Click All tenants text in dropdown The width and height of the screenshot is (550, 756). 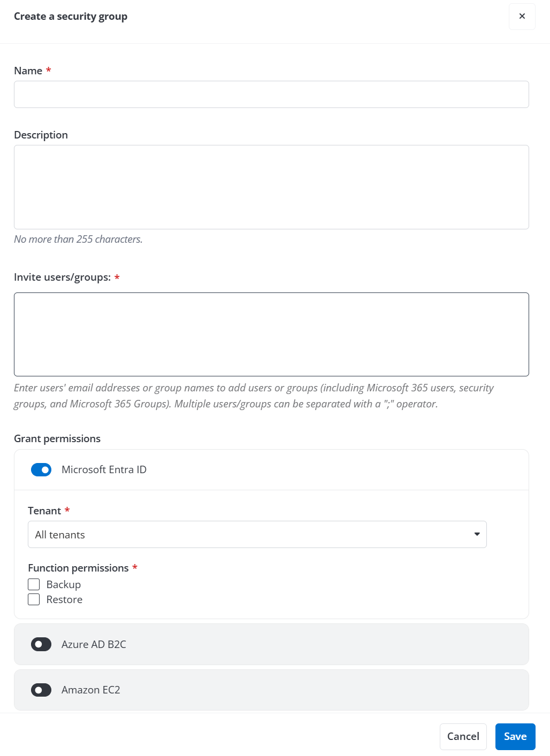60,535
